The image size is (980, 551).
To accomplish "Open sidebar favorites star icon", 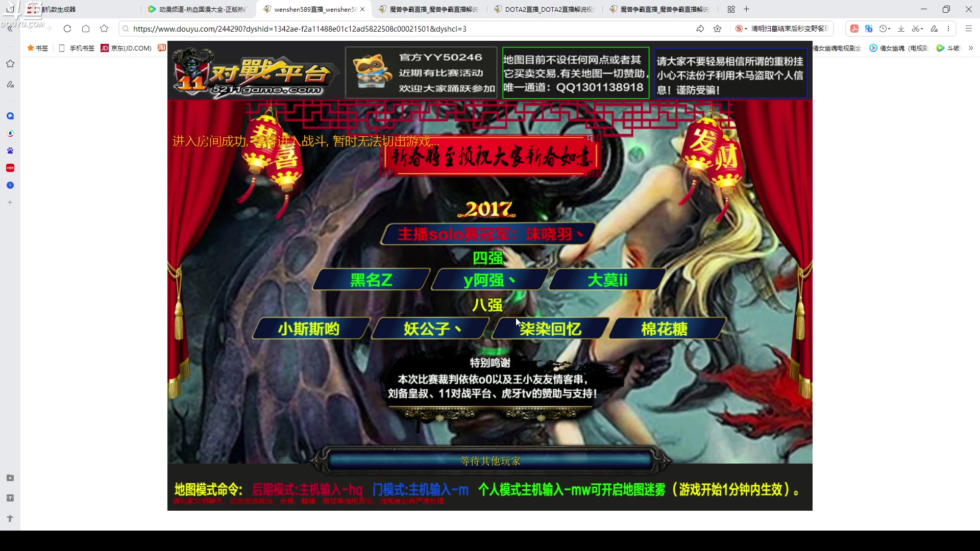I will [x=10, y=64].
